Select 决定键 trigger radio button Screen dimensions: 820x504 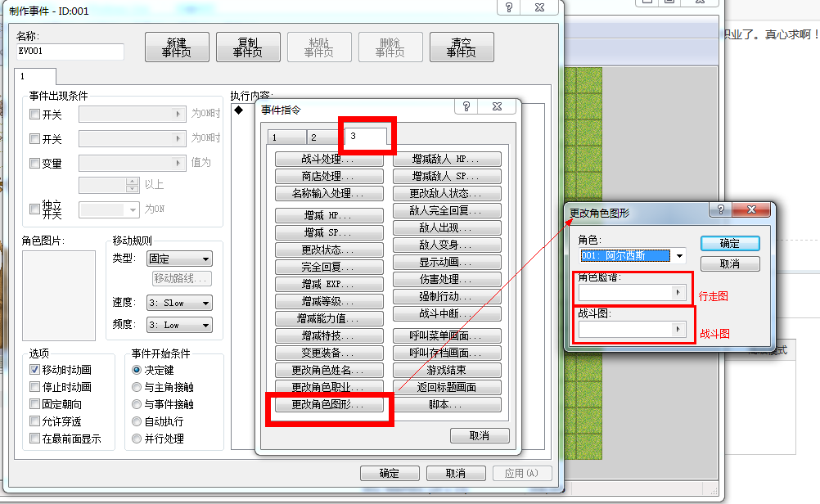tap(137, 370)
